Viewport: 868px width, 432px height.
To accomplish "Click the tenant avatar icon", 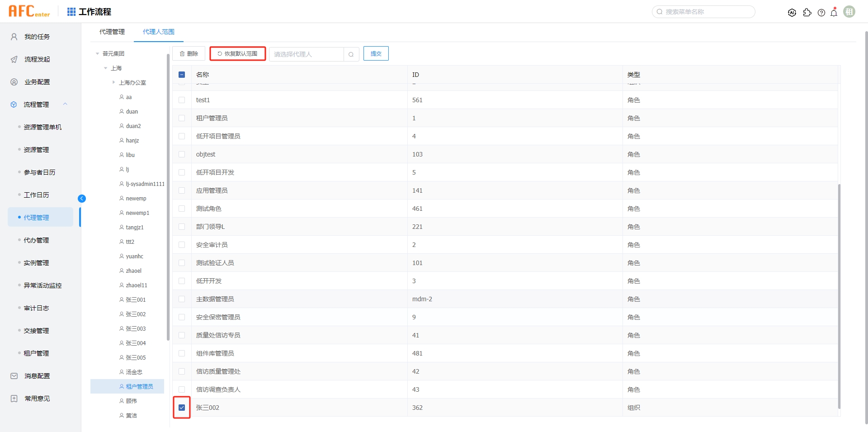I will (x=849, y=11).
